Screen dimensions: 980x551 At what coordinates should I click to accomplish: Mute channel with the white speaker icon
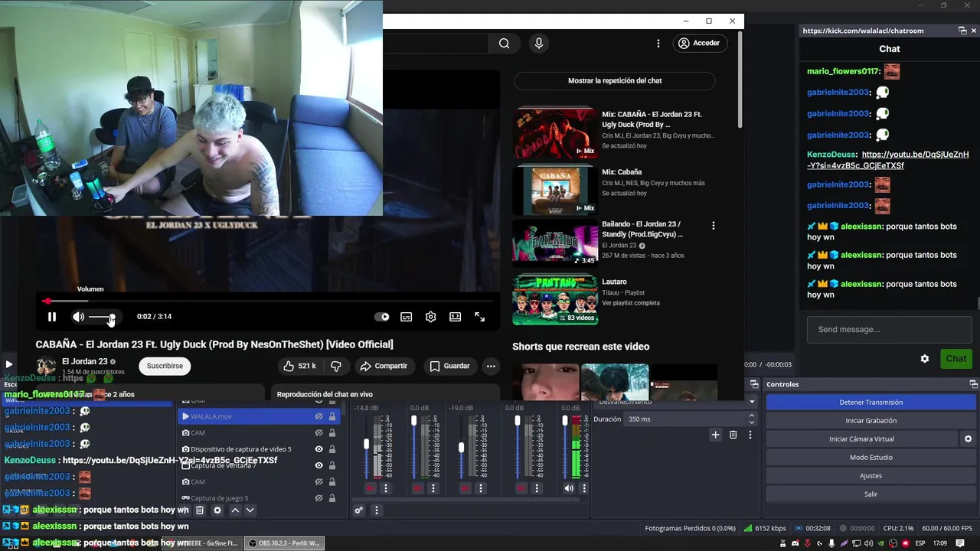569,488
